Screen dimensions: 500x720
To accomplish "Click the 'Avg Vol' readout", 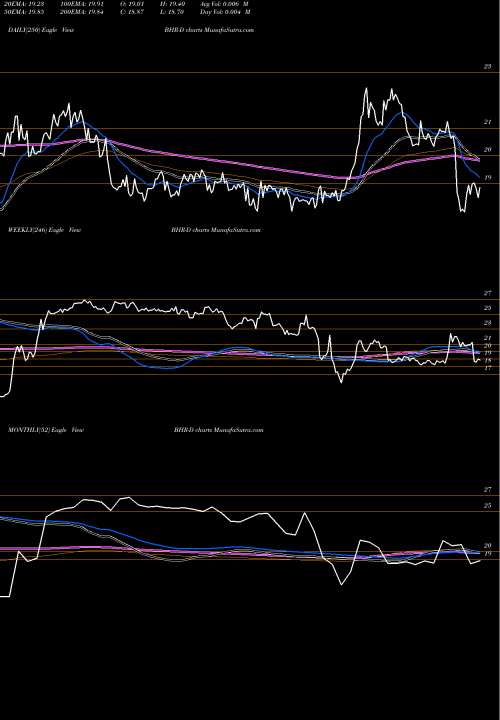I will 224,3.
